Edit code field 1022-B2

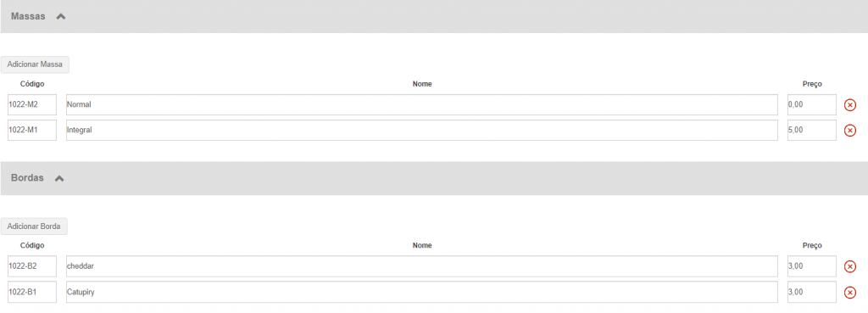(32, 266)
